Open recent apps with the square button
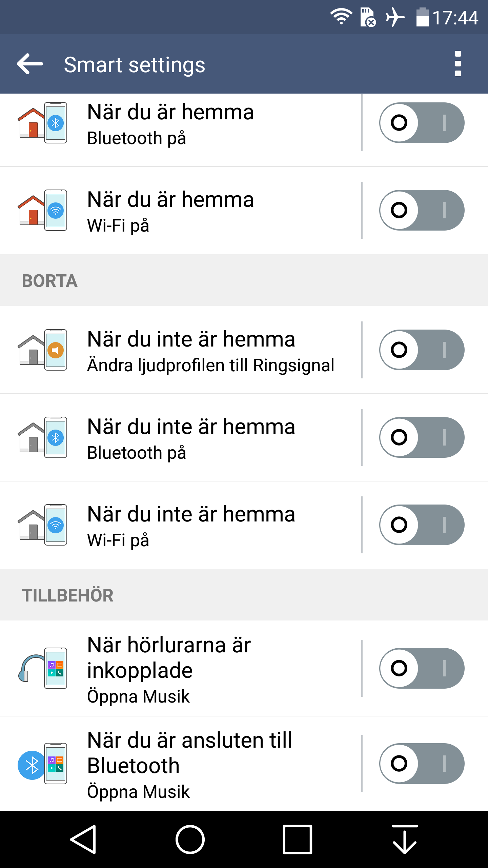 [x=297, y=840]
